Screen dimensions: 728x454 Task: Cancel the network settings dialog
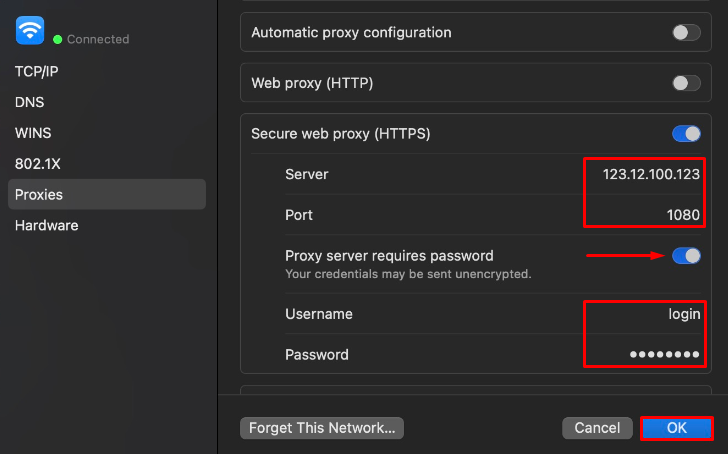[x=597, y=428]
